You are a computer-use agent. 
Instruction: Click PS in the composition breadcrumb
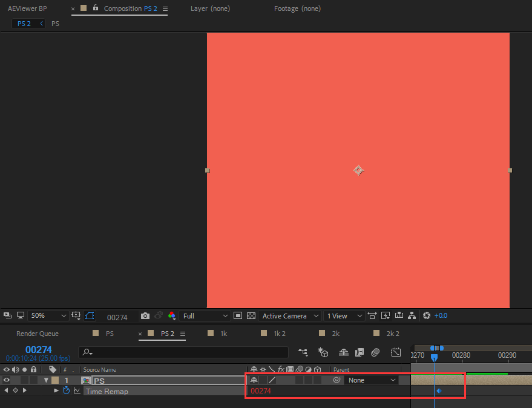(x=55, y=24)
